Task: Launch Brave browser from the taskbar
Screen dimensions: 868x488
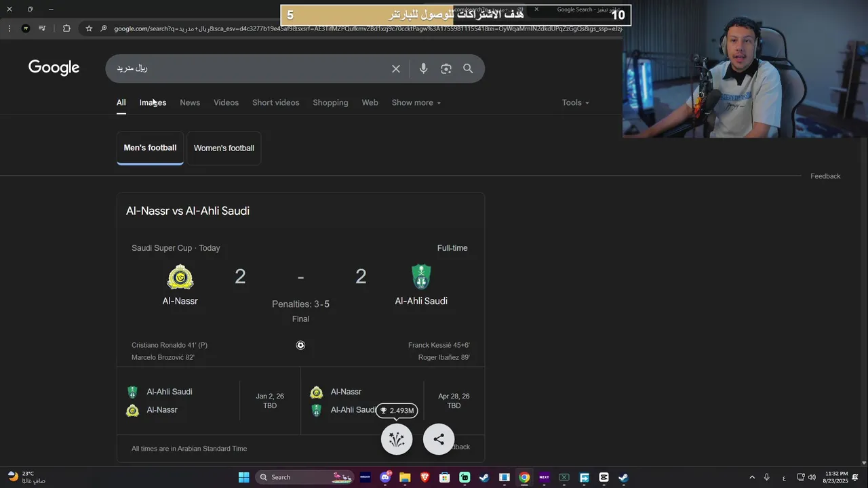Action: pos(425,477)
